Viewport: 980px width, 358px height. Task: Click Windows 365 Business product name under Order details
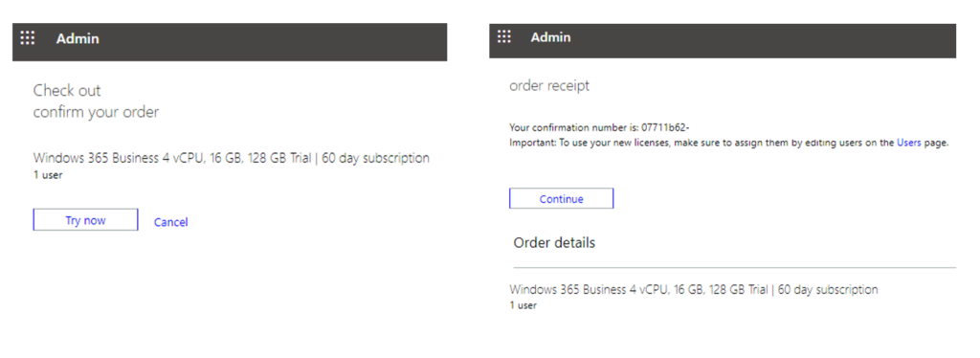click(694, 290)
